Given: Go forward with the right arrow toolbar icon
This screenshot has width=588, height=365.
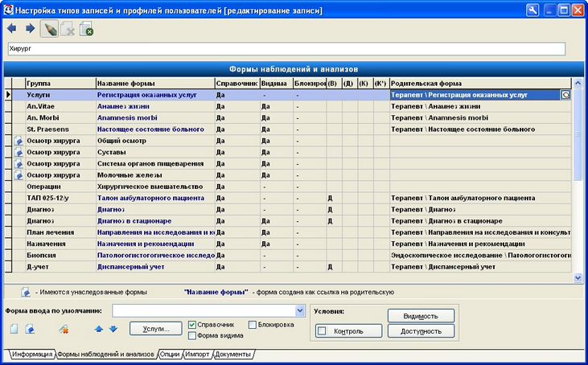Looking at the screenshot, I should pyautogui.click(x=30, y=28).
